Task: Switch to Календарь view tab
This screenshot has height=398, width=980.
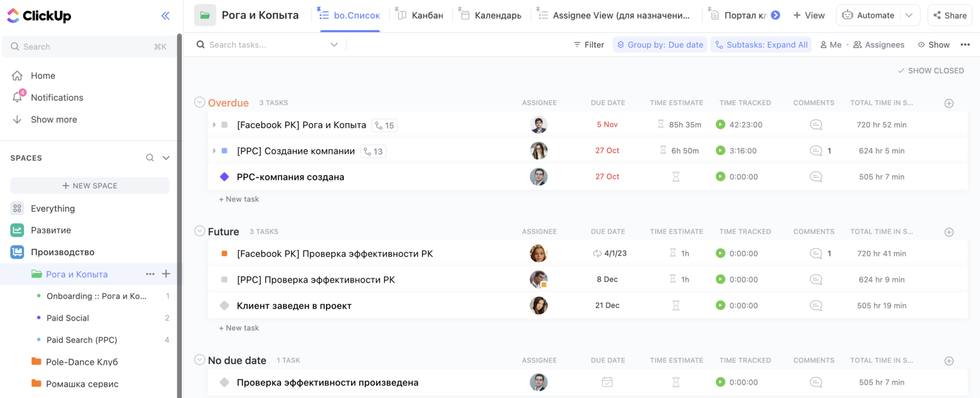Action: click(490, 15)
